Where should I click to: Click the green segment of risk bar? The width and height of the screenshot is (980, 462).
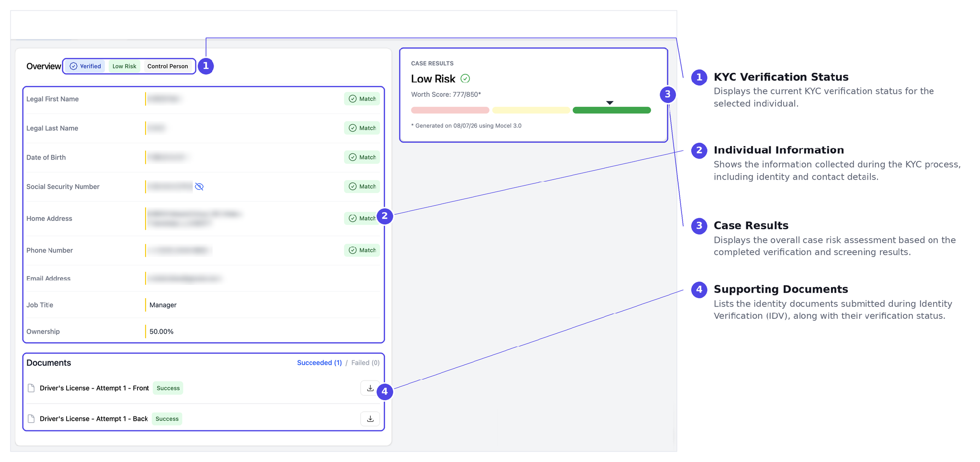coord(612,110)
